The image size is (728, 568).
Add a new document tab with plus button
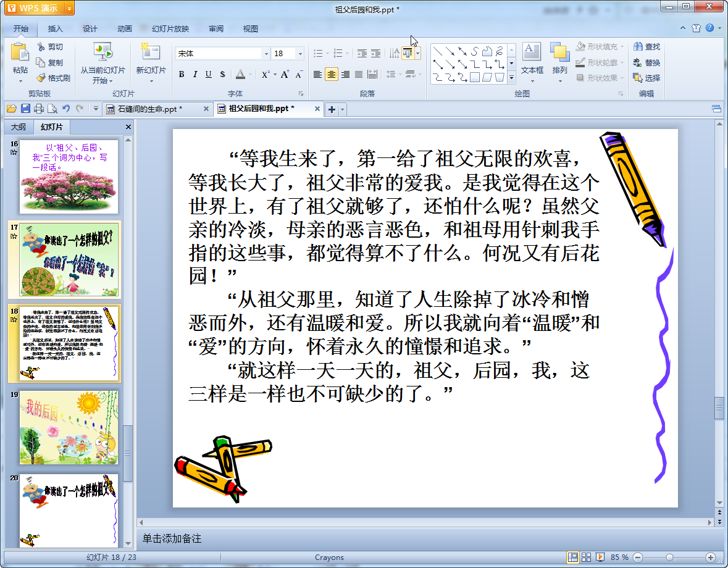(x=332, y=109)
